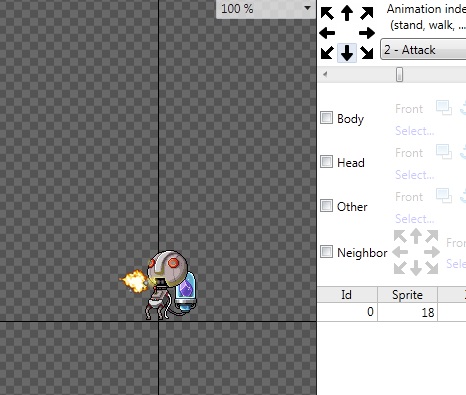466x395 pixels.
Task: Enable the Other reference checkbox
Action: tap(326, 206)
